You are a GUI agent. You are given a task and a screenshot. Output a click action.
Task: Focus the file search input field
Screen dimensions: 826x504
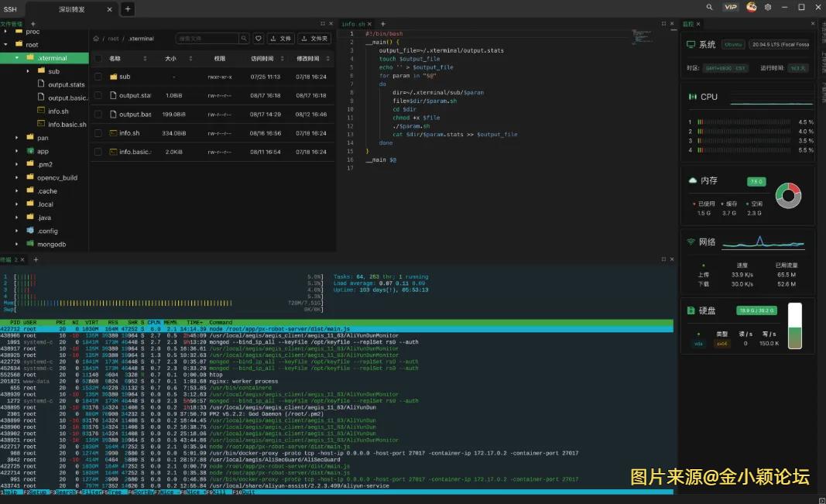tap(207, 38)
